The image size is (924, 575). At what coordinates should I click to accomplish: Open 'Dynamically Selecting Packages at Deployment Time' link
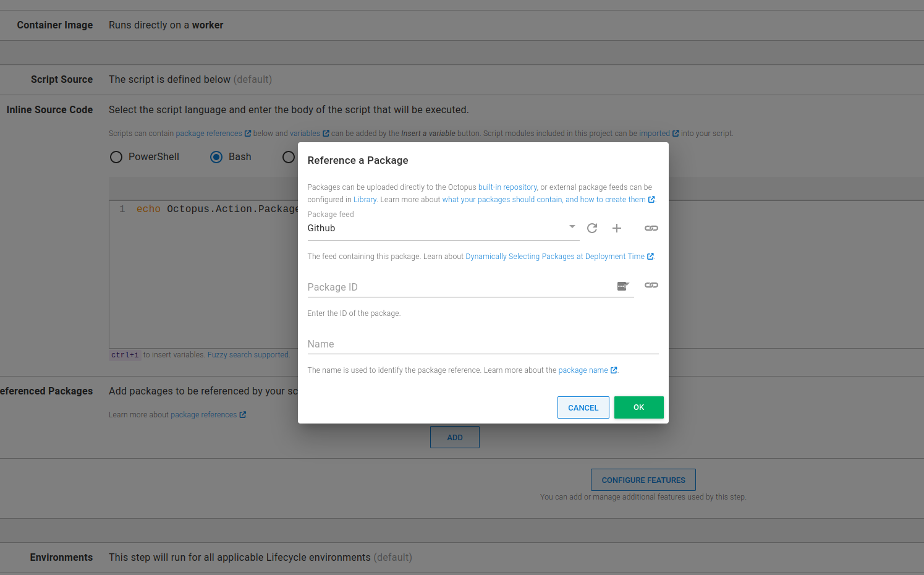556,256
